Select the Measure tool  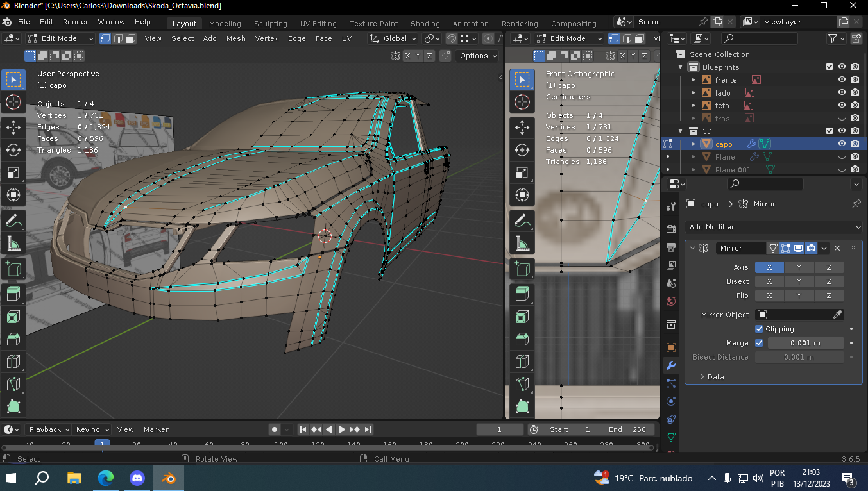pyautogui.click(x=13, y=244)
